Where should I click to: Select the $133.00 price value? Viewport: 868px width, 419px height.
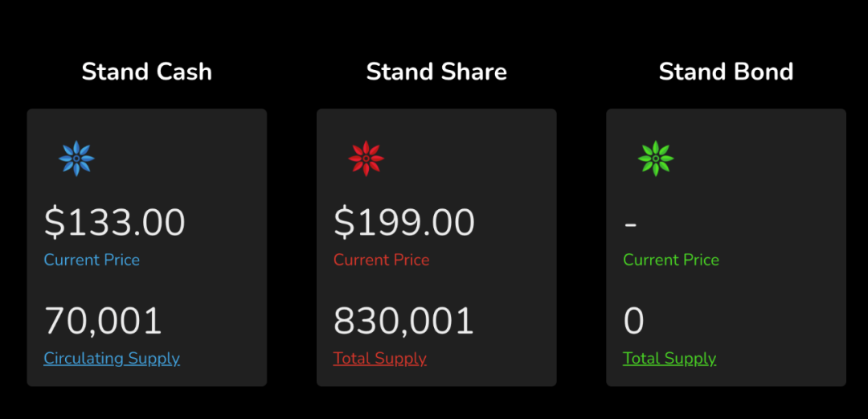point(115,223)
